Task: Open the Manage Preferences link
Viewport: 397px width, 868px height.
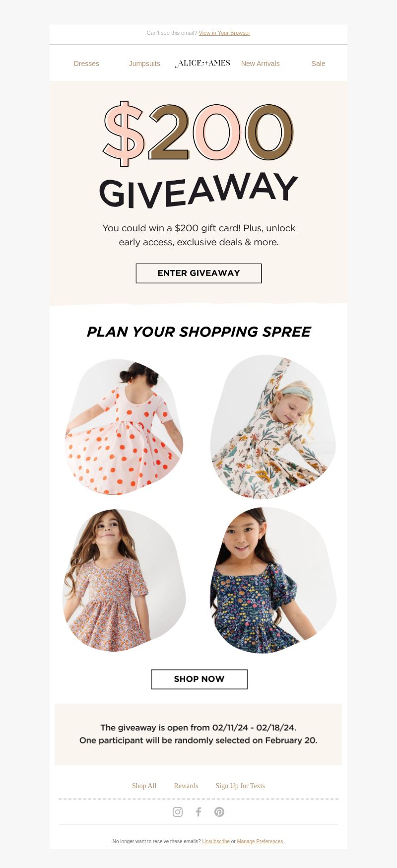Action: pyautogui.click(x=260, y=841)
